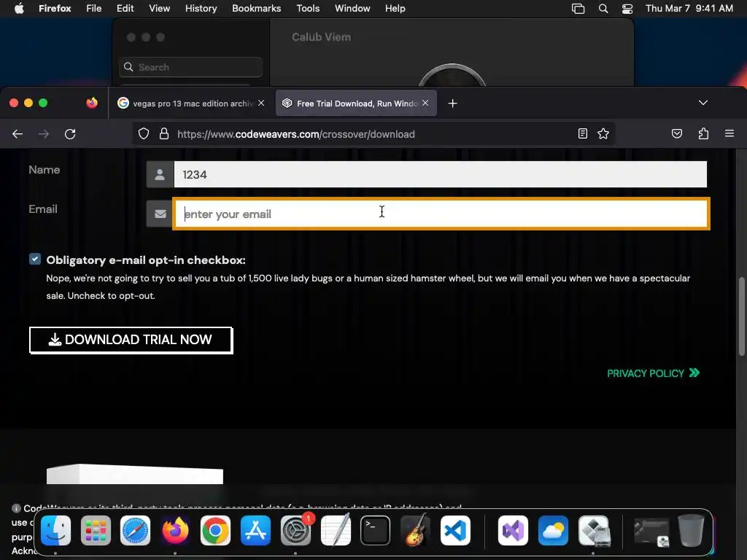
Task: Open Firefox application hamburger menu
Action: coord(729,134)
